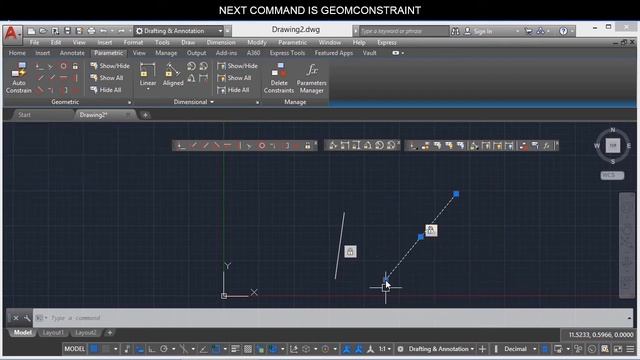Toggle polar tracking in status bar
This screenshot has height=360, width=640.
pos(164,349)
